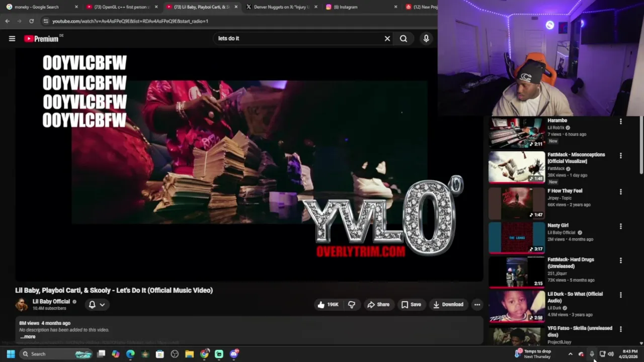Image resolution: width=644 pixels, height=362 pixels.
Task: Open Temps to drop weather widget
Action: (532, 354)
